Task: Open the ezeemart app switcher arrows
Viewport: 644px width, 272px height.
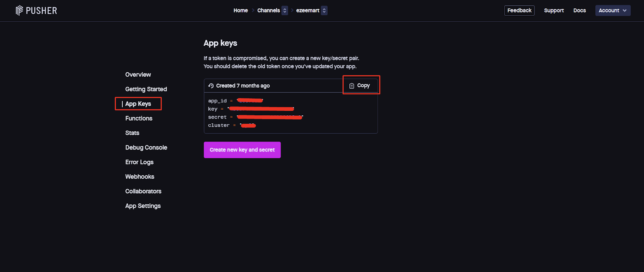Action: click(x=324, y=10)
